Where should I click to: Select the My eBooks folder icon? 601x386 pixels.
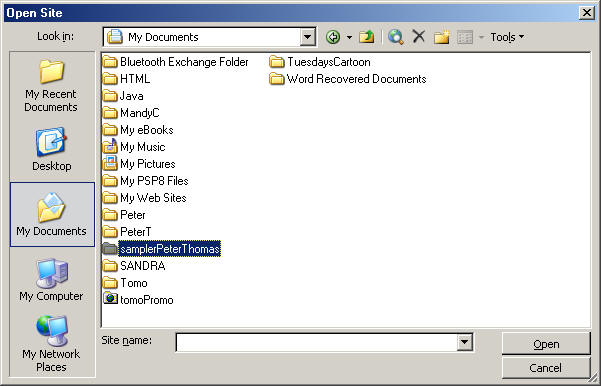(x=110, y=130)
